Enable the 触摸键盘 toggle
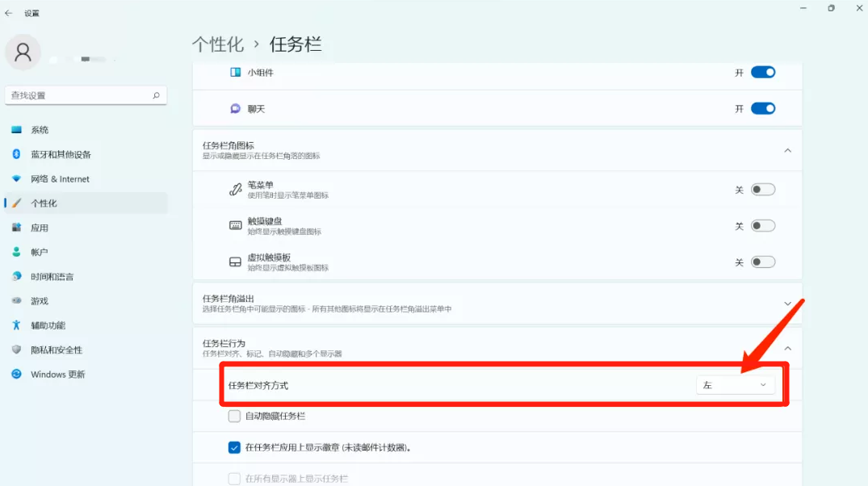 [x=763, y=226]
